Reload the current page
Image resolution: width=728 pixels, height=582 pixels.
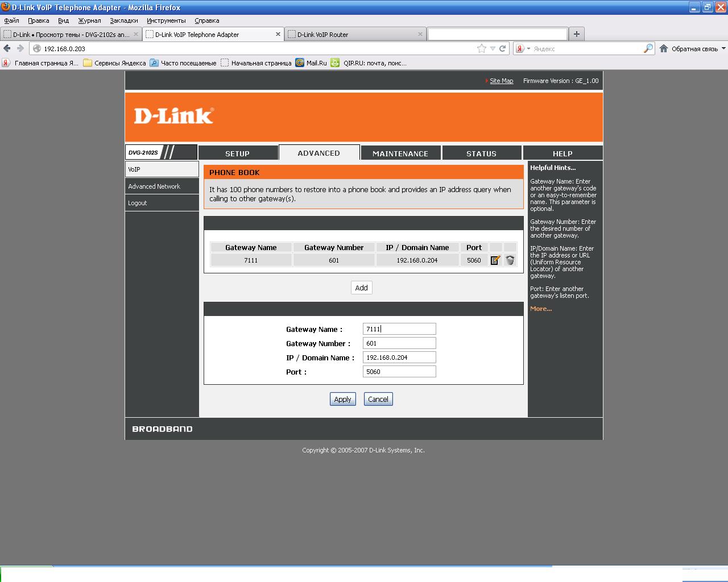point(502,49)
